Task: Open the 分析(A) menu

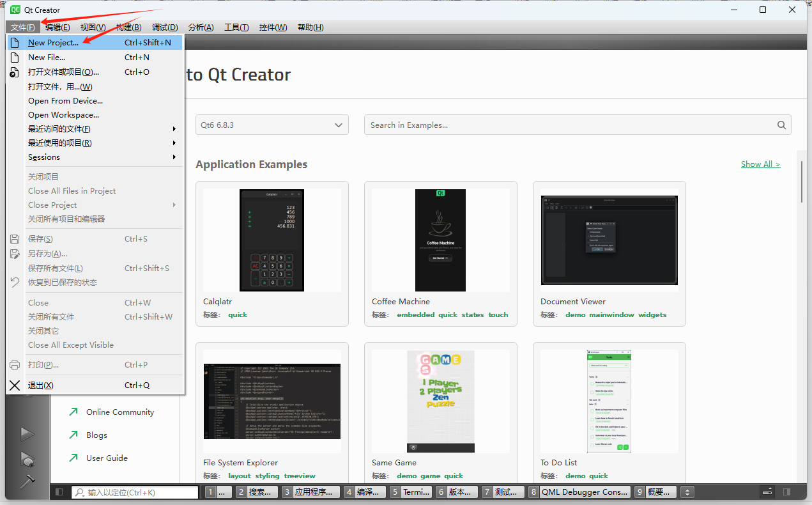Action: coord(201,27)
